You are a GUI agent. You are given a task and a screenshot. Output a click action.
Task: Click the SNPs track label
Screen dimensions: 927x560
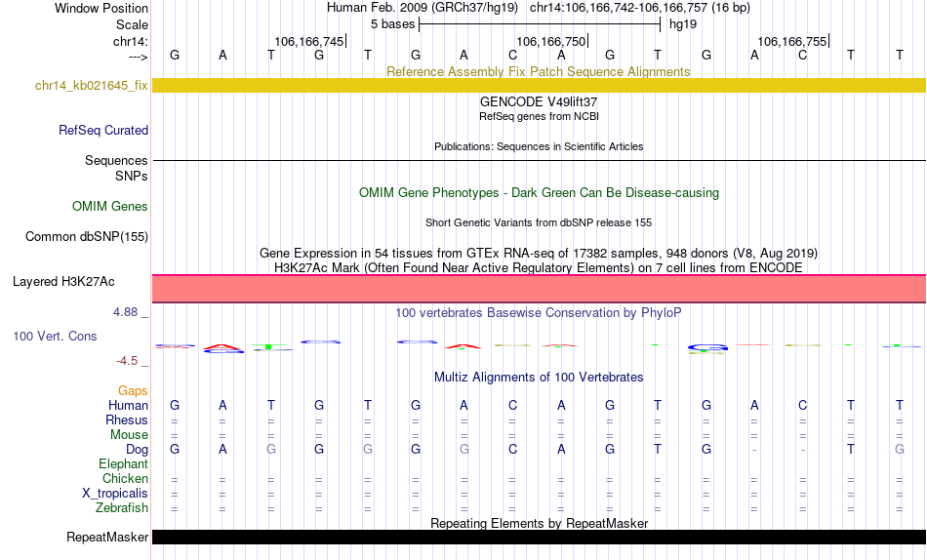click(132, 176)
